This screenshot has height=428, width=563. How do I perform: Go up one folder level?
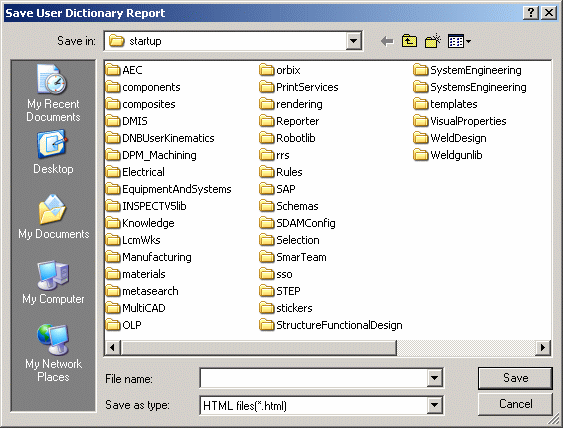pos(409,41)
